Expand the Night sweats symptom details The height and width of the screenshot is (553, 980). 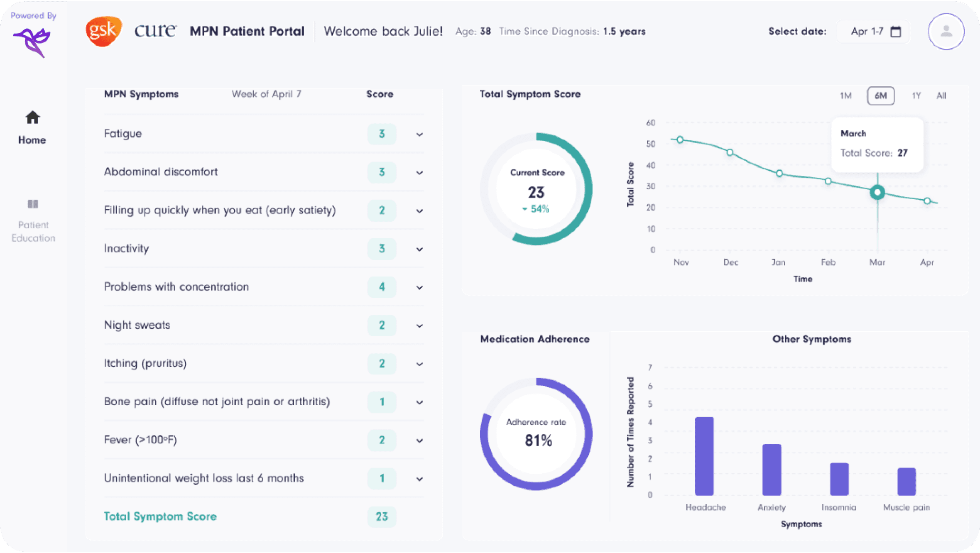(420, 326)
